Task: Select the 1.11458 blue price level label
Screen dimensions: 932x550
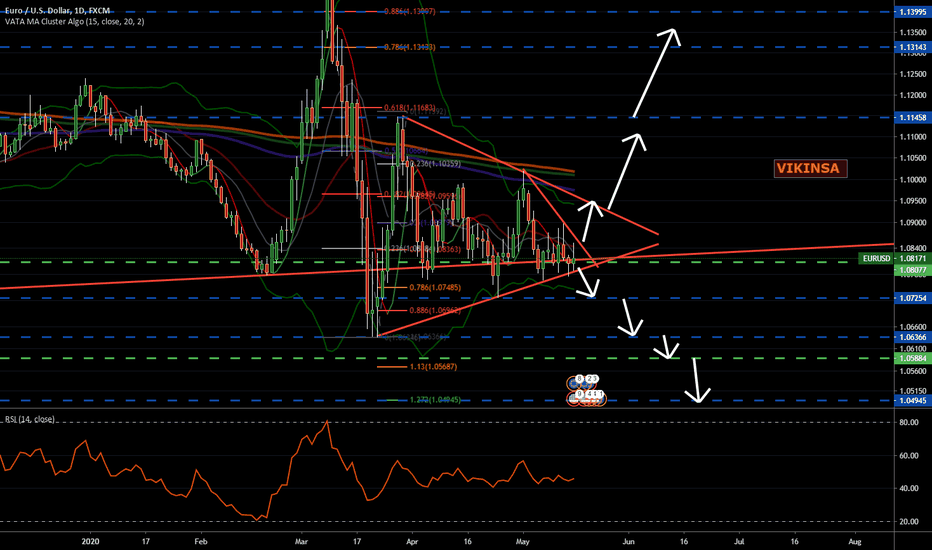Action: pos(912,118)
